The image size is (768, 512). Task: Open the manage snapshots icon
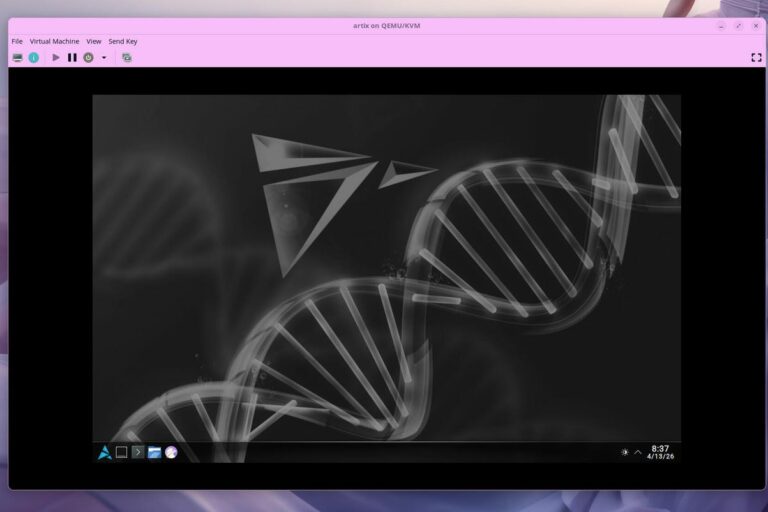tap(126, 58)
